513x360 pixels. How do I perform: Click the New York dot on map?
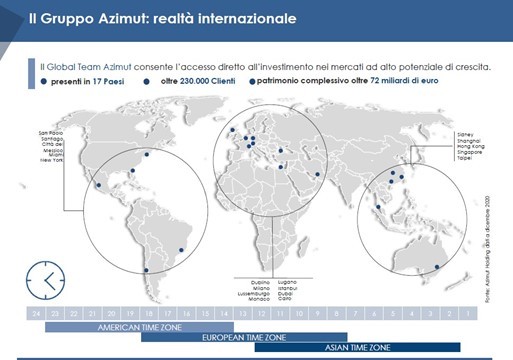tap(146, 154)
